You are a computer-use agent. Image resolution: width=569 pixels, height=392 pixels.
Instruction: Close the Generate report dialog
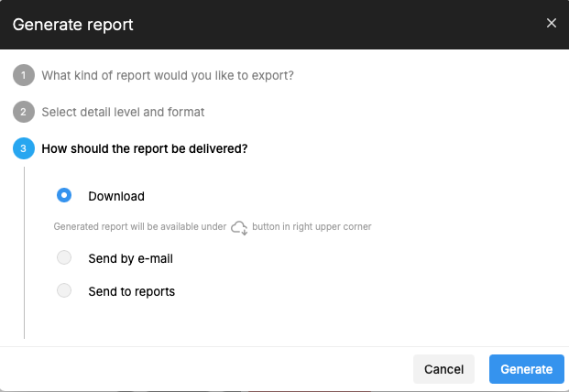point(552,23)
